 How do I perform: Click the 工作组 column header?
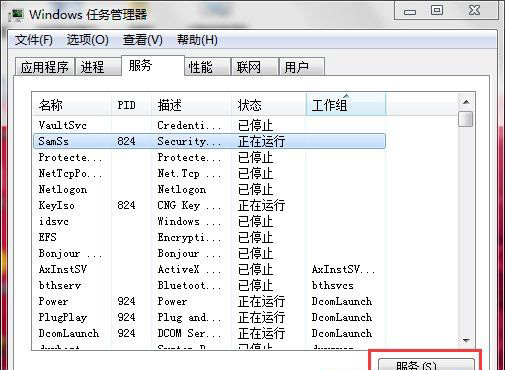[x=346, y=105]
